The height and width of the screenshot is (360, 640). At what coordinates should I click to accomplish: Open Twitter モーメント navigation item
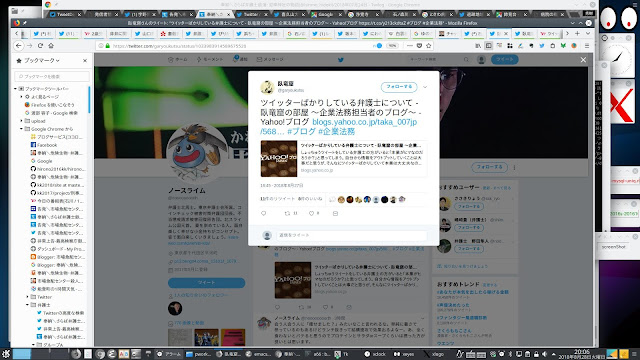pyautogui.click(x=210, y=60)
